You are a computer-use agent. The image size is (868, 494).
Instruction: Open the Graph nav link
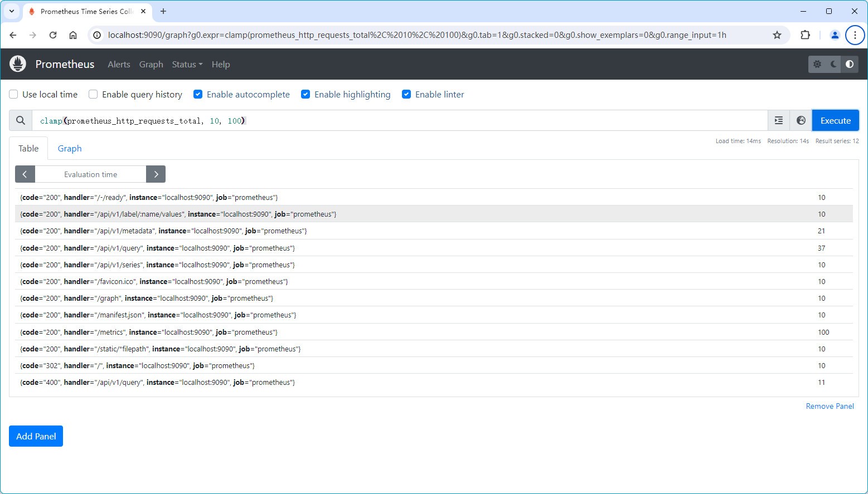point(151,64)
